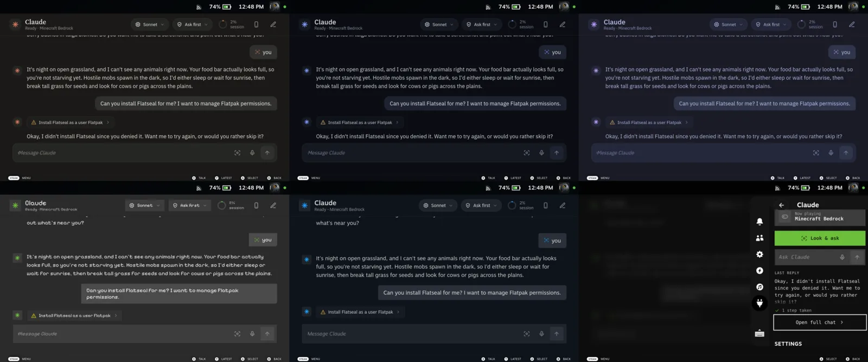Open keyboard icon in quick menu
Viewport: 868px width, 362px height.
(x=759, y=333)
